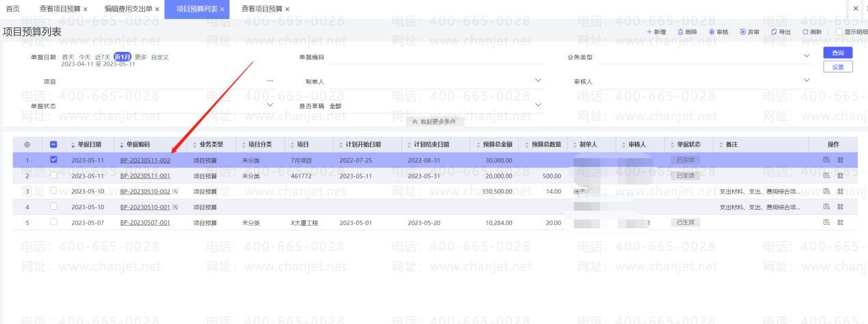Click project cell X大厦工程
Viewport: 868px width, 324px height.
point(305,222)
